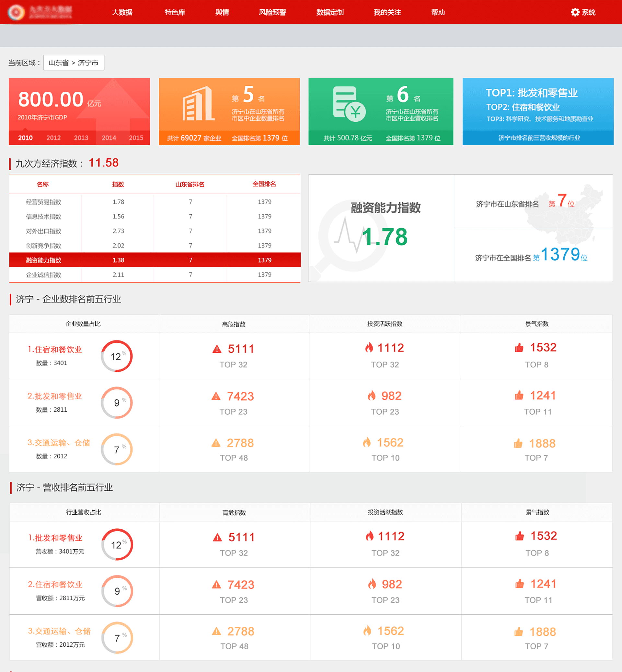Click warning triangle icon beside 5111 in 企业数排名前五行业 table
This screenshot has height=672, width=622.
[217, 349]
